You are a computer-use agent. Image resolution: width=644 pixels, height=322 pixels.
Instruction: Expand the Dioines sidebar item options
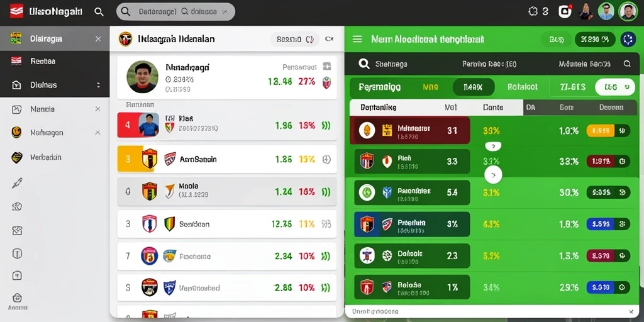(x=98, y=85)
